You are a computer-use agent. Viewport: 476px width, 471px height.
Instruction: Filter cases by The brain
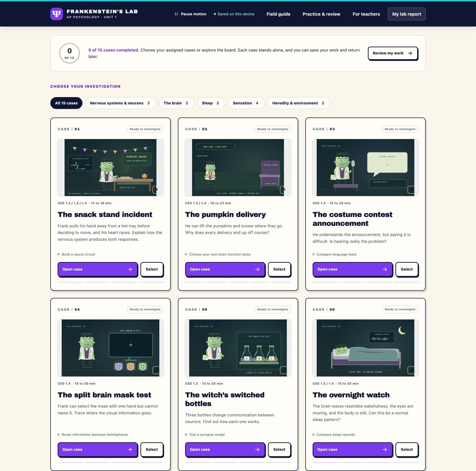[177, 103]
